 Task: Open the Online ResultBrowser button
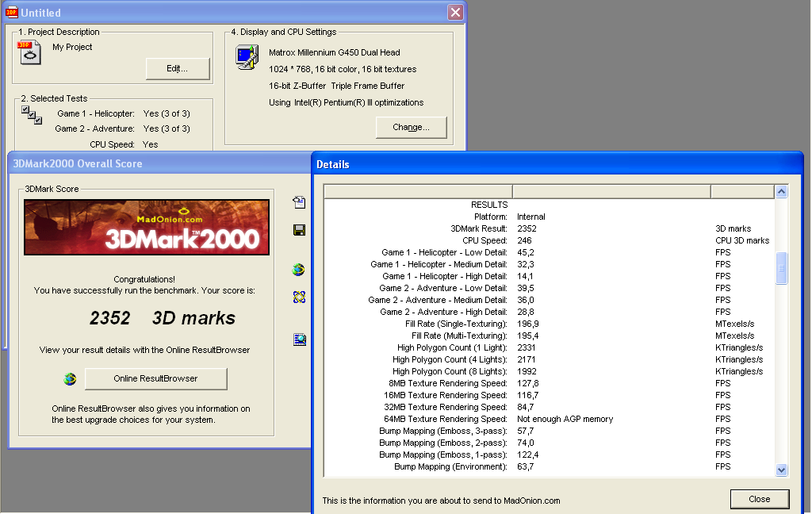pos(155,379)
